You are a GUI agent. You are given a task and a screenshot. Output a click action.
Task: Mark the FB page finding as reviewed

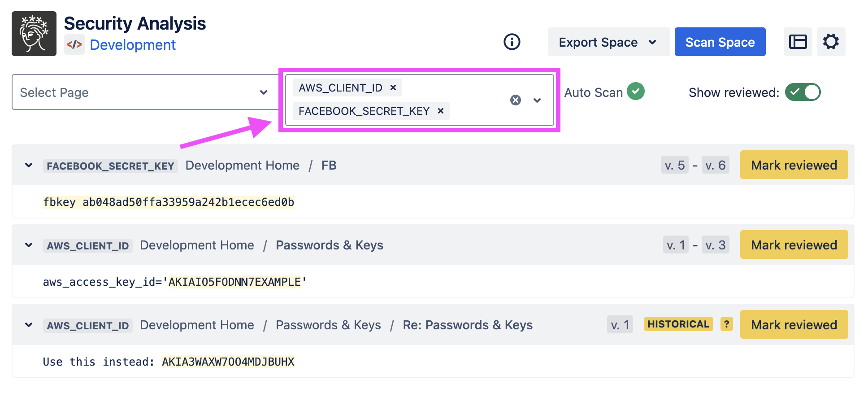click(x=794, y=165)
